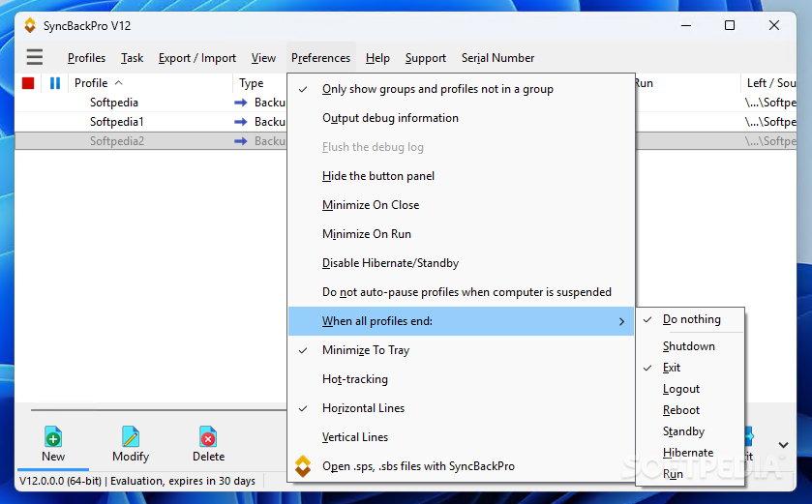
Task: Open the Export / Import menu
Action: click(x=197, y=58)
